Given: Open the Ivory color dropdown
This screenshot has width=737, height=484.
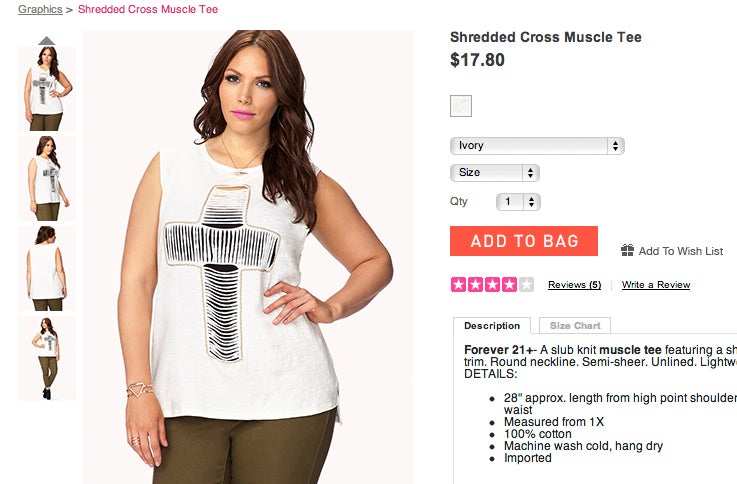Looking at the screenshot, I should (537, 146).
